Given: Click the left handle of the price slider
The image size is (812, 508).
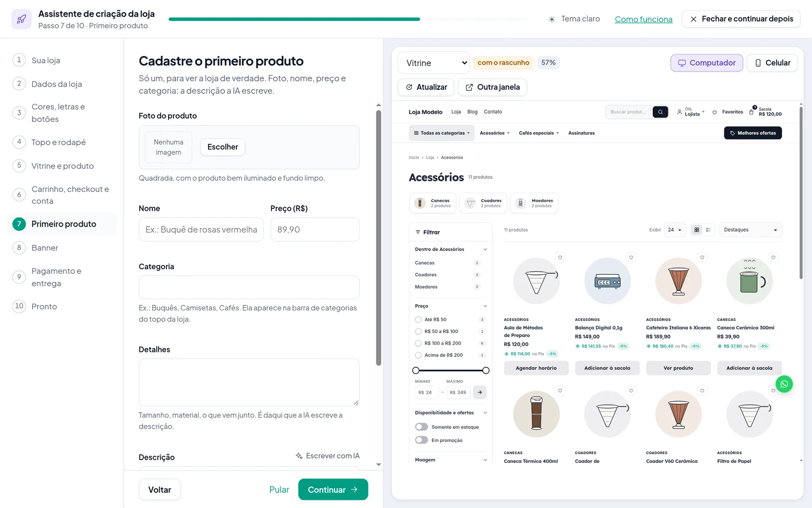Looking at the screenshot, I should tap(416, 370).
